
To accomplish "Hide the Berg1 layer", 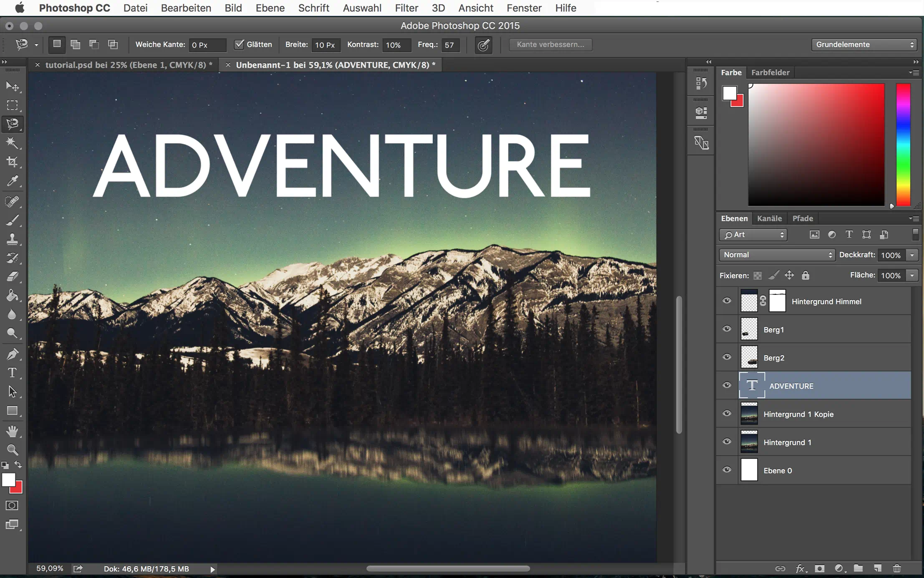I will pos(727,329).
